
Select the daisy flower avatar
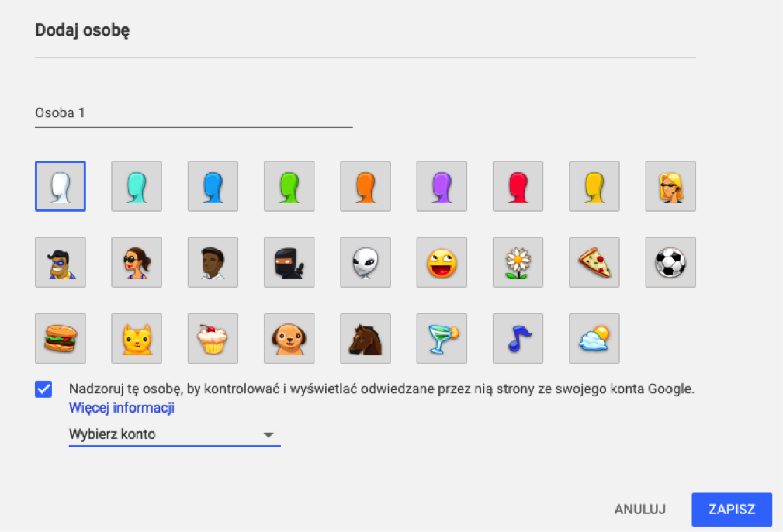518,262
